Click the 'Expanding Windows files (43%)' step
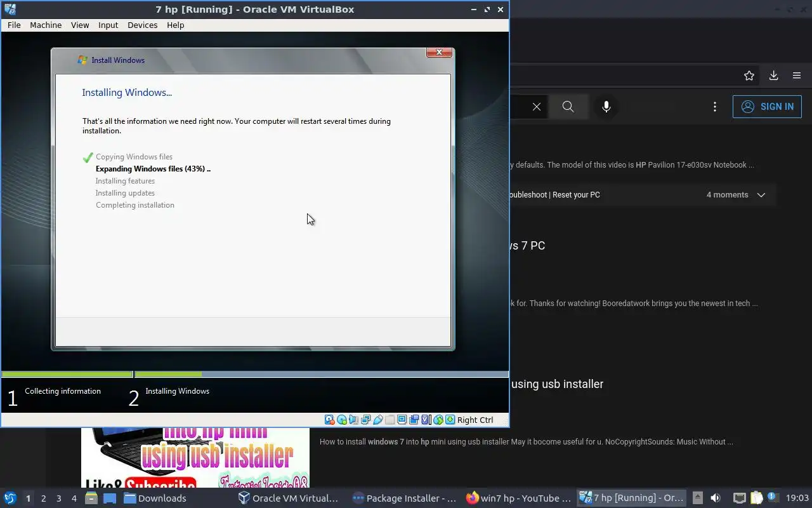812x508 pixels. click(x=153, y=169)
